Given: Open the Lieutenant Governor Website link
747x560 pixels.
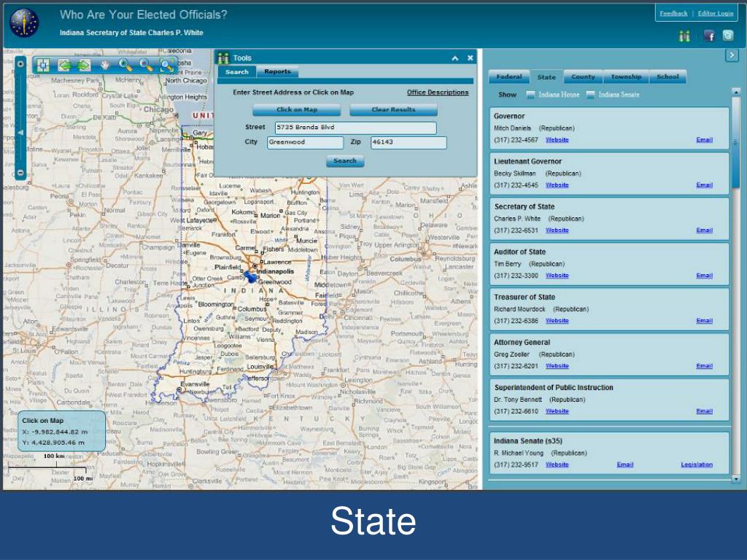Looking at the screenshot, I should click(557, 185).
